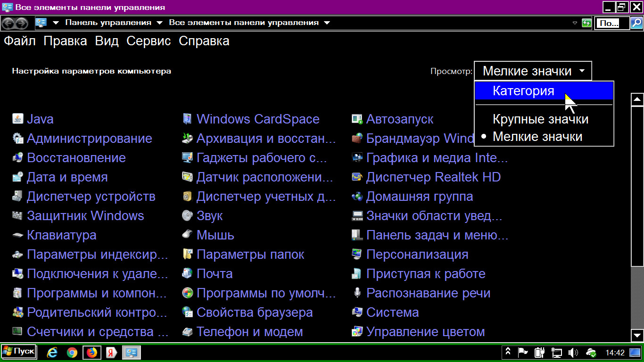This screenshot has width=644, height=362.
Task: Click the clock in the system tray
Action: coord(615,353)
